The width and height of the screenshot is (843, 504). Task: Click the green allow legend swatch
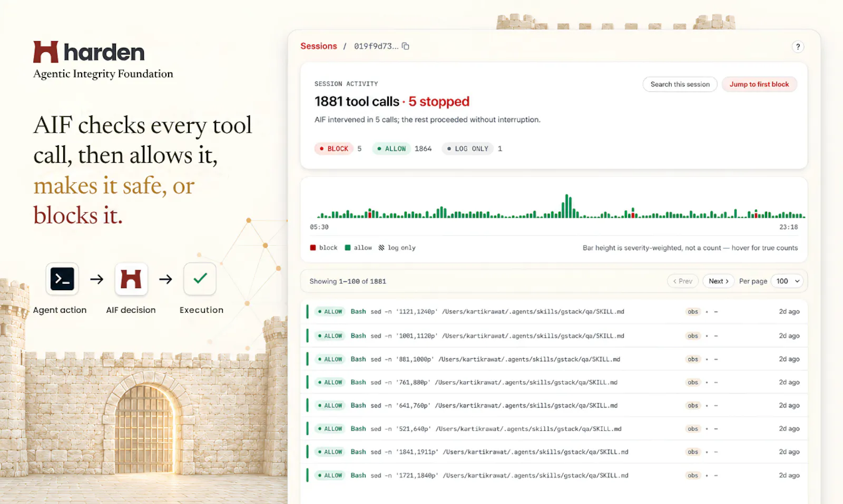(x=348, y=248)
